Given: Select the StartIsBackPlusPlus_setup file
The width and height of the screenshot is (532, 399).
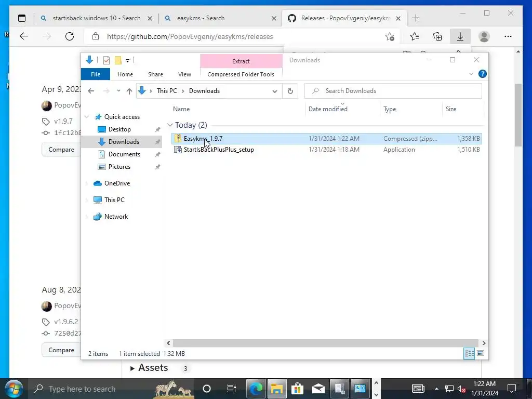Looking at the screenshot, I should (326, 150).
